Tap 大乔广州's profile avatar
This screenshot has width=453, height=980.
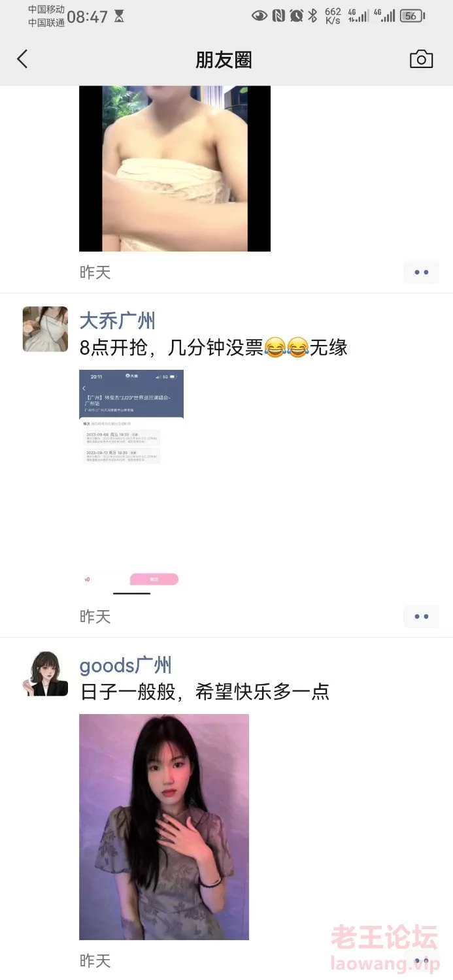pos(45,329)
